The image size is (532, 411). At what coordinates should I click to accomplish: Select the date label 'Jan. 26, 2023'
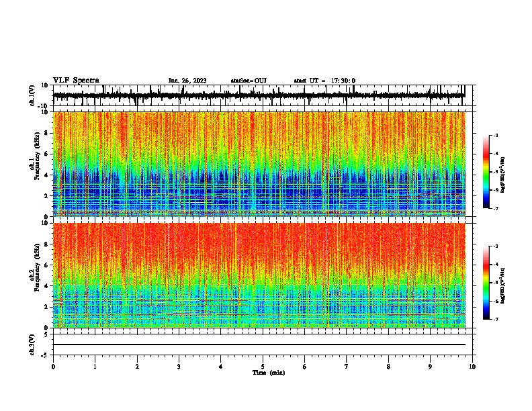click(187, 81)
